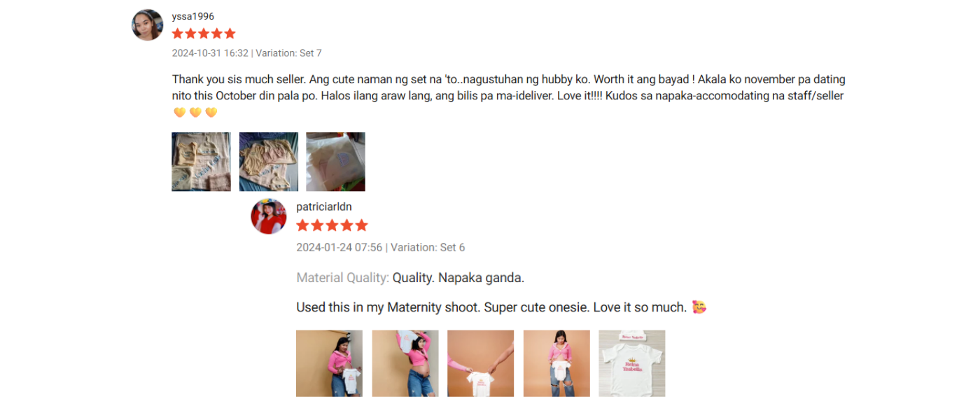
Task: Open photo of white onesie with hat
Action: coord(632,363)
